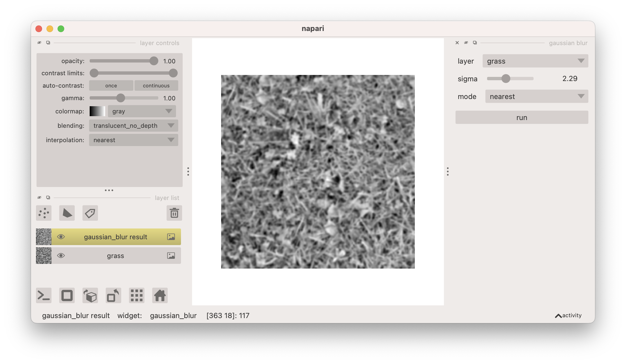The width and height of the screenshot is (626, 364).
Task: Roll the displayed dimensions
Action: tap(90, 295)
